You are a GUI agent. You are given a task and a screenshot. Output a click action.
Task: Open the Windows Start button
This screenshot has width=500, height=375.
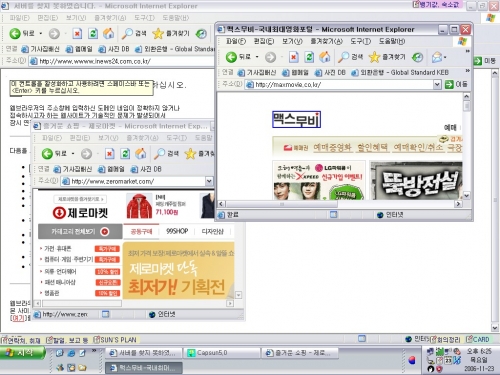point(22,353)
